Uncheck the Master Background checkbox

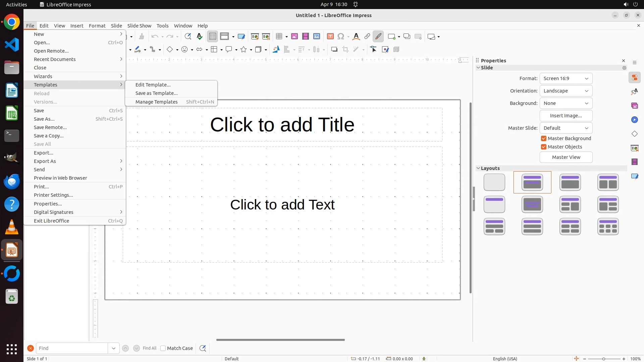point(544,138)
